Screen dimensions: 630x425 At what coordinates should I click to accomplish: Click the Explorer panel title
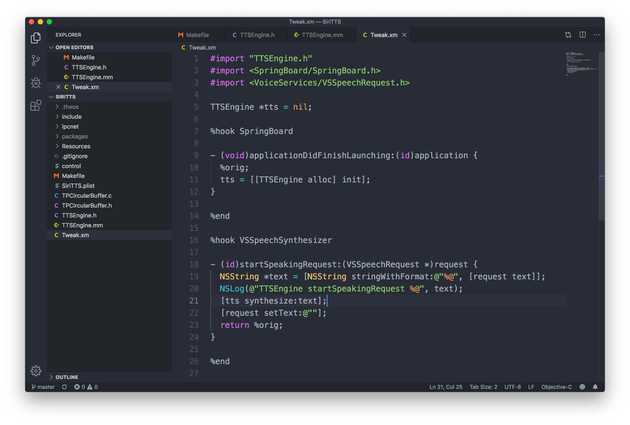tap(68, 35)
